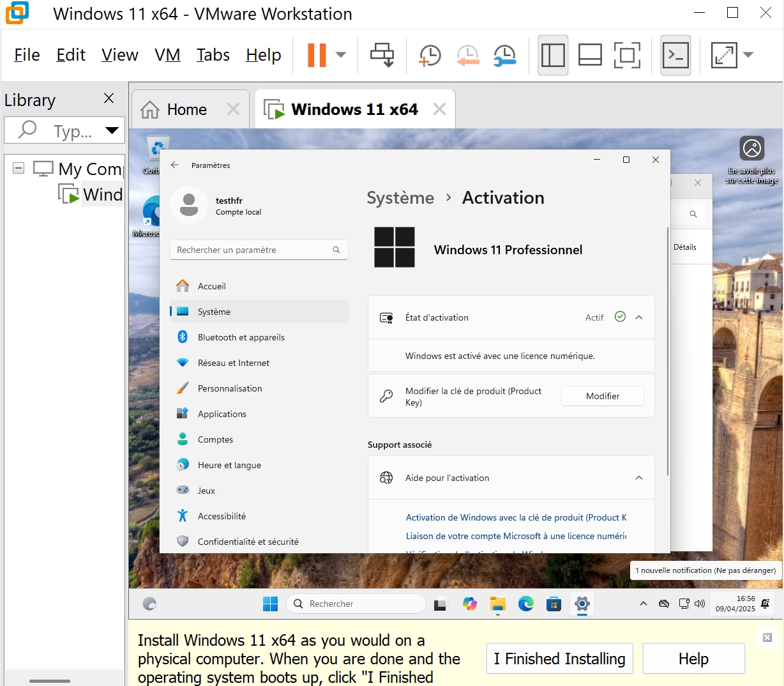Switch to the Home tab
Screen dimensions: 784x686
186,110
